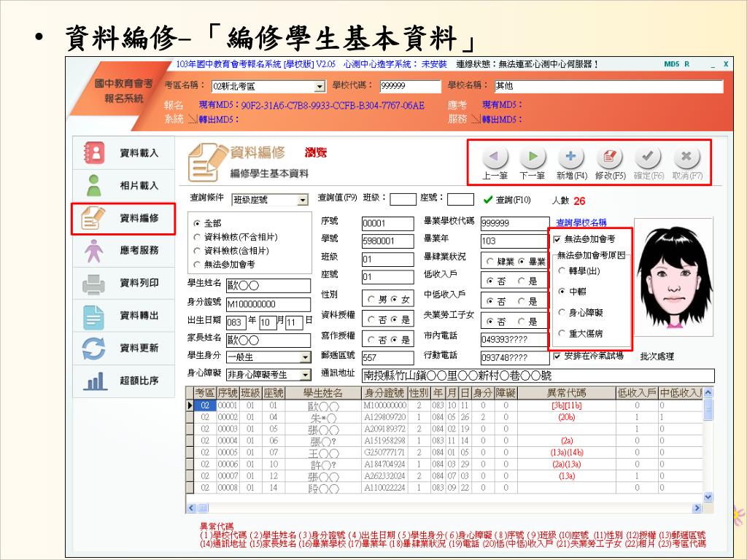Viewport: 747px width, 560px height.
Task: Toggle 安排在冷氣試場 checkbox
Action: point(557,356)
